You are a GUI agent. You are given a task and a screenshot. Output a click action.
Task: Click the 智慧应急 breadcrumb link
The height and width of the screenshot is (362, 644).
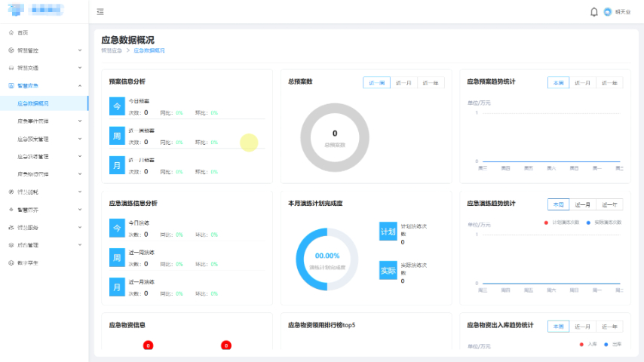[112, 51]
